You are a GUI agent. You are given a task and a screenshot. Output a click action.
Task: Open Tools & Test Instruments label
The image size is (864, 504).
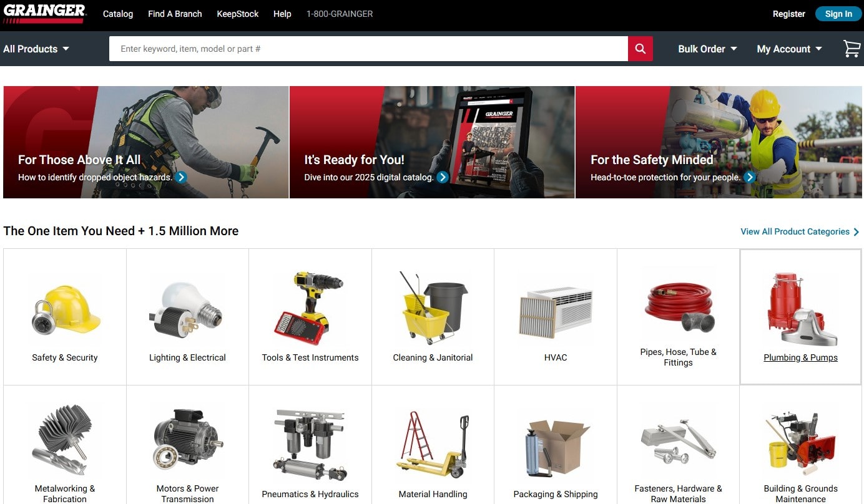(x=310, y=357)
